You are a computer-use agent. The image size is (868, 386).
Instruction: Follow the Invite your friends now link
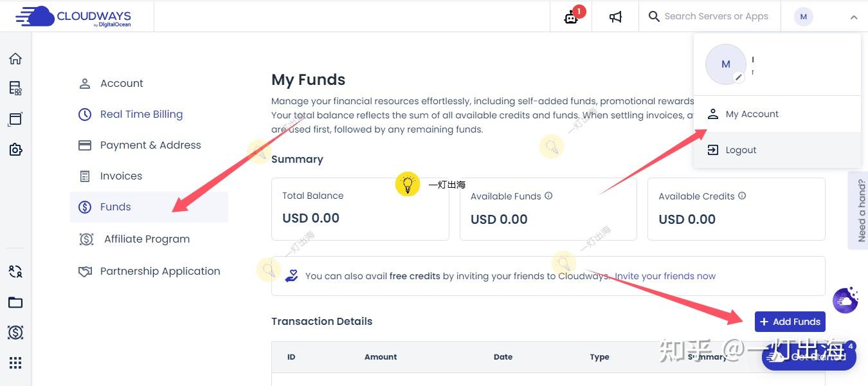pyautogui.click(x=665, y=276)
